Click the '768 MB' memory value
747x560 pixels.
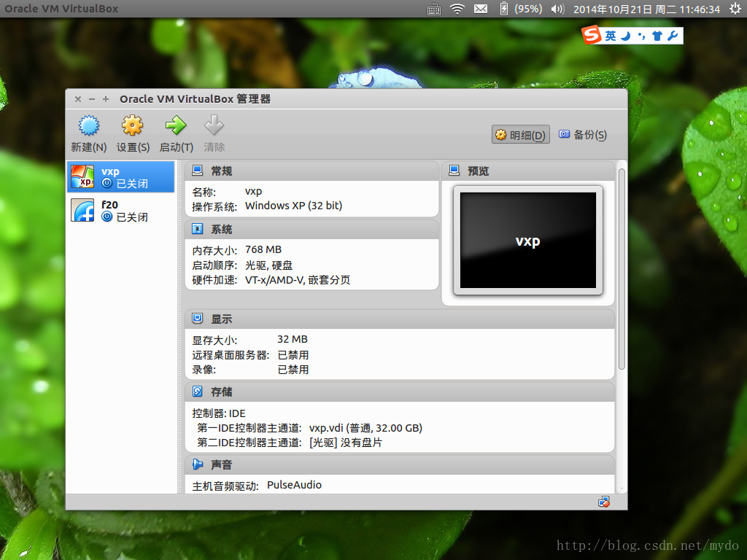pyautogui.click(x=263, y=249)
